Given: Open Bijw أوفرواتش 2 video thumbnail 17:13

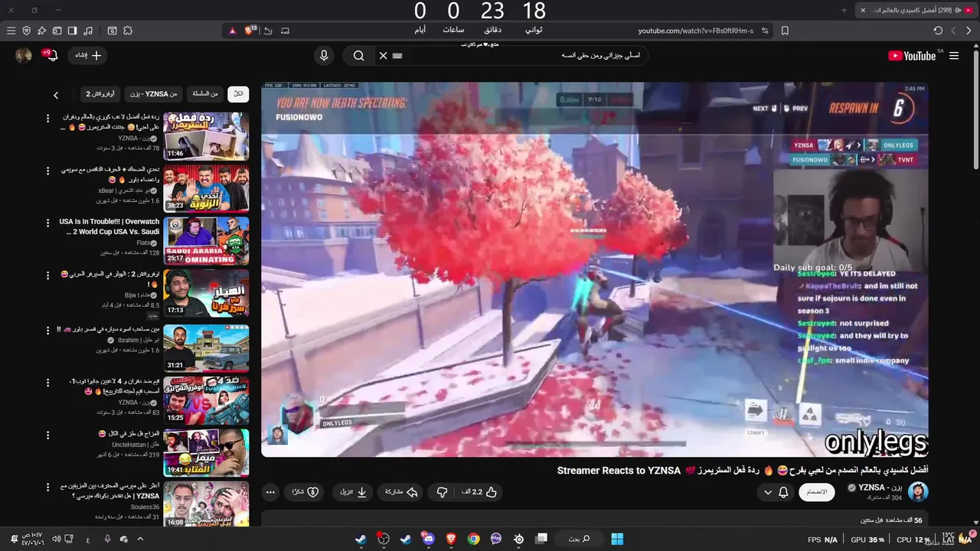Looking at the screenshot, I should click(x=206, y=292).
